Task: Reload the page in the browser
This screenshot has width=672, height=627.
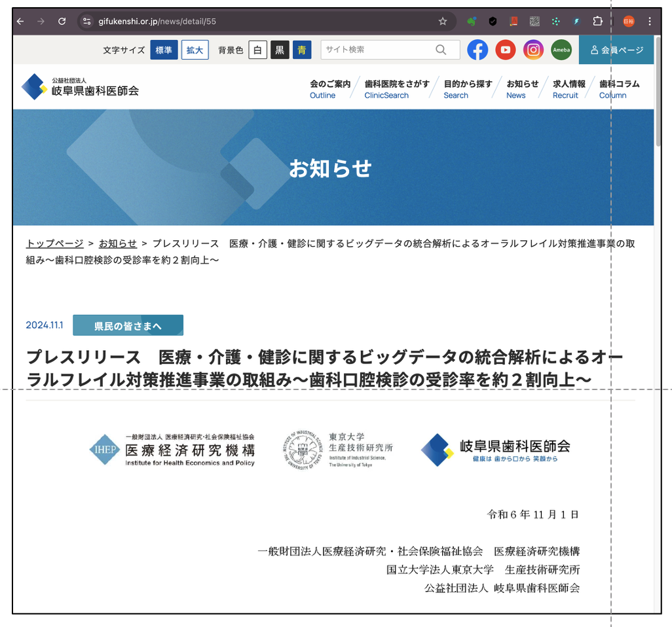Action: pyautogui.click(x=62, y=22)
